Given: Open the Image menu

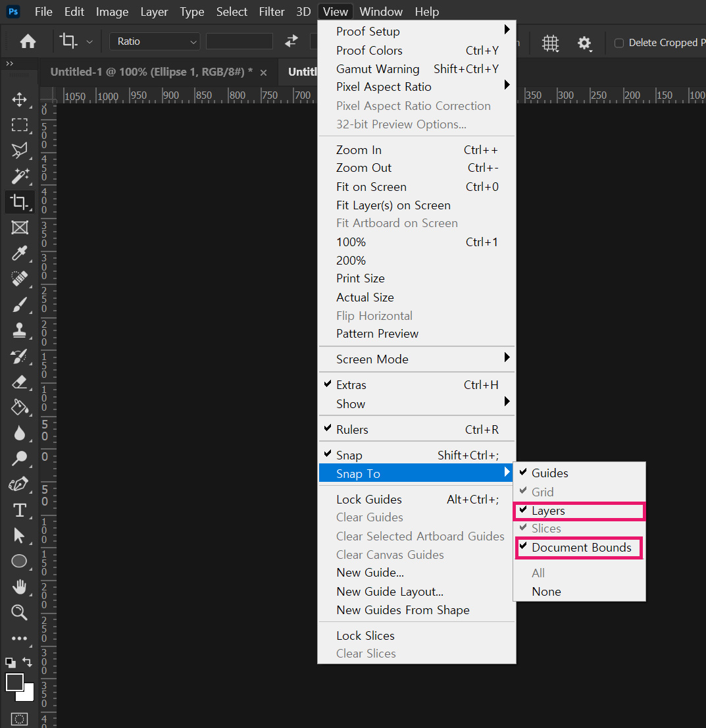Looking at the screenshot, I should pos(113,12).
